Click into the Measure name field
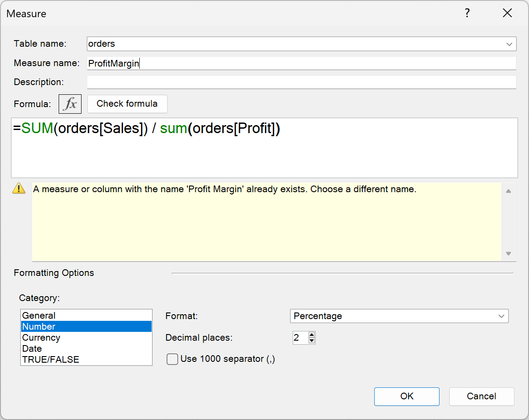Image resolution: width=529 pixels, height=420 pixels. pos(302,63)
